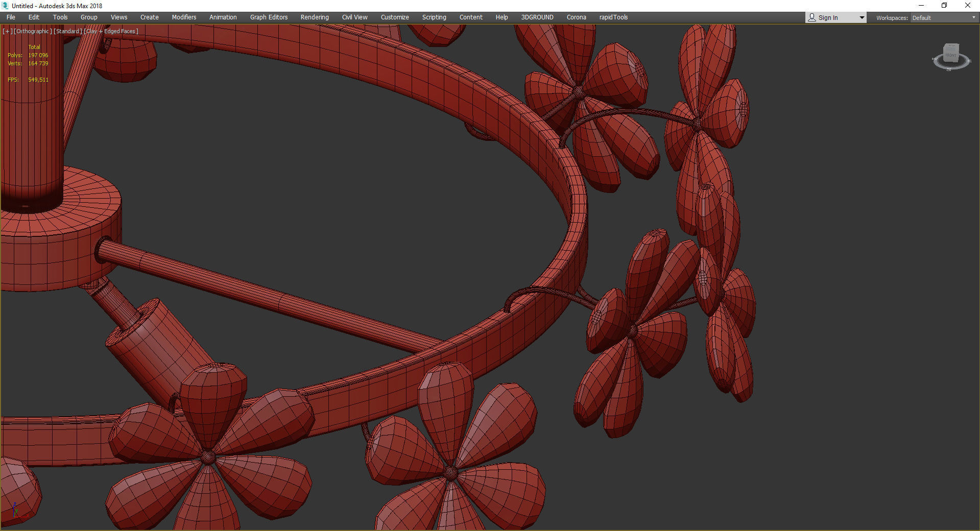Open the File menu
Screen dimensions: 980x531
(x=11, y=17)
